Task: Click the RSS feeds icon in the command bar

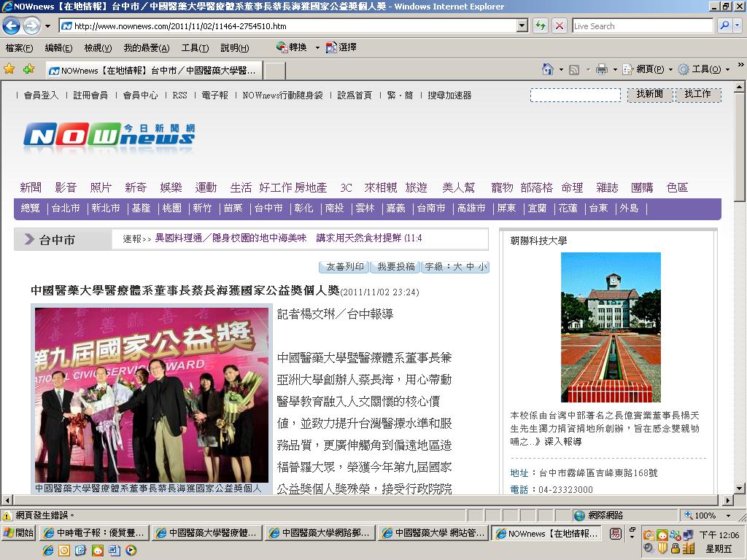Action: point(575,69)
